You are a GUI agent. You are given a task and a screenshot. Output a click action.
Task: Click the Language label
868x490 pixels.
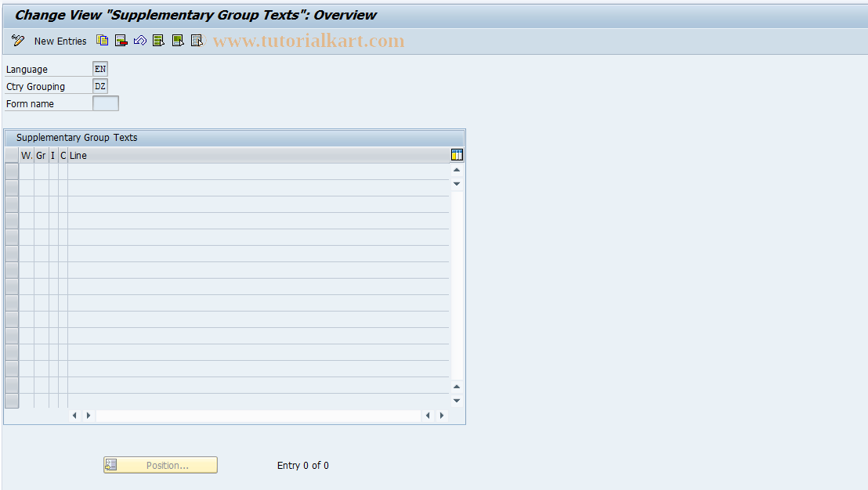click(27, 70)
